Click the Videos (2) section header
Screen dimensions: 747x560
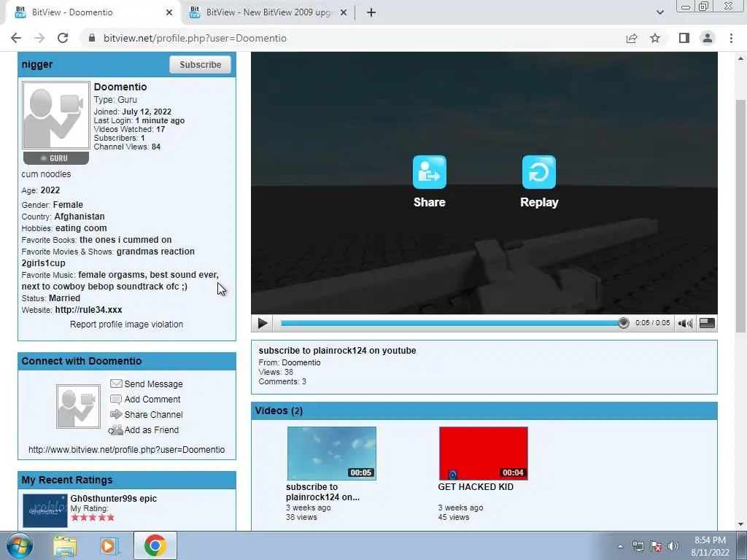484,411
